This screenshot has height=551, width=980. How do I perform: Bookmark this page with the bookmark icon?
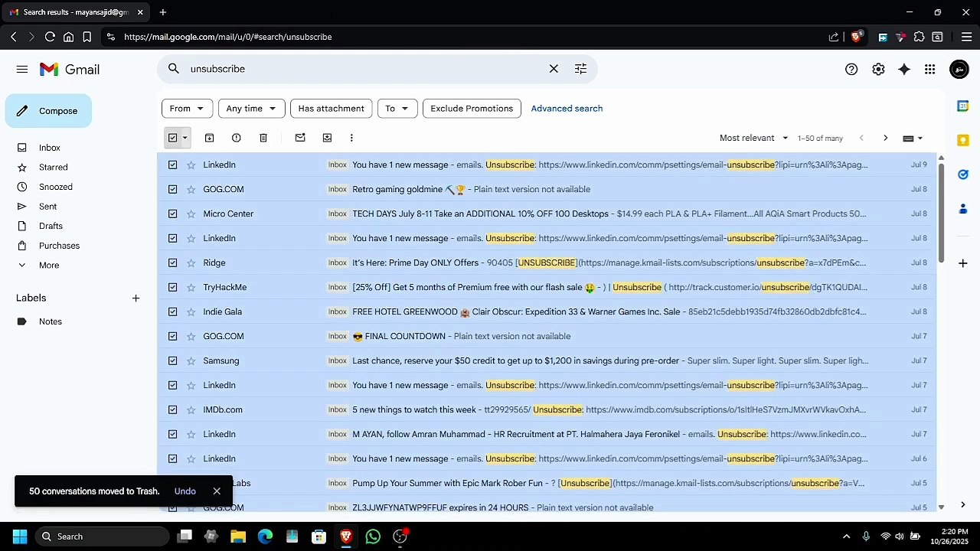87,37
